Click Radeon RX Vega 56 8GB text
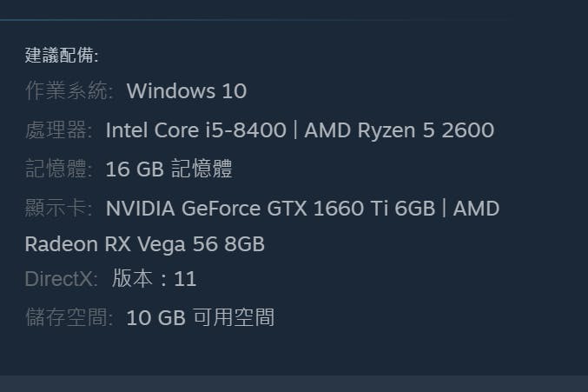Viewport: 588px width, 392px height. tap(145, 244)
